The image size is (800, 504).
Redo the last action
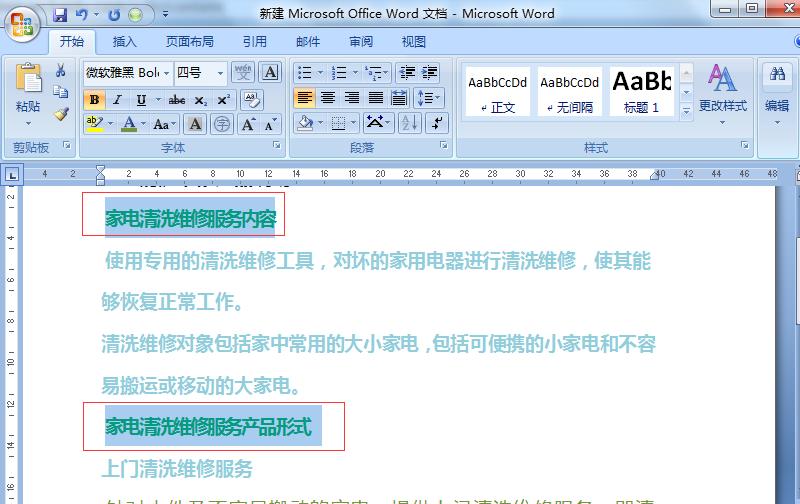coord(114,15)
